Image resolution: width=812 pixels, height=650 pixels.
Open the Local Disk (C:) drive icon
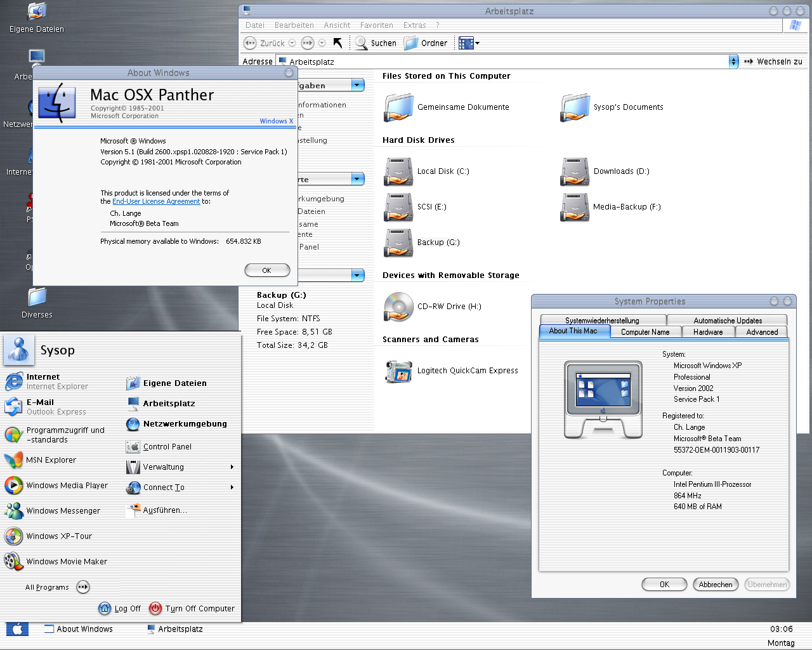[x=398, y=171]
